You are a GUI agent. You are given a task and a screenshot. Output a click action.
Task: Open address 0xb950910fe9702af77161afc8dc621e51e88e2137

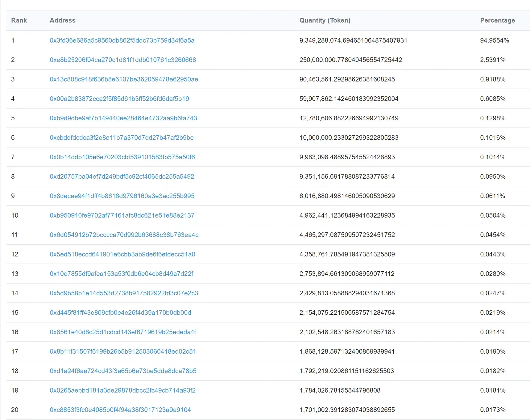pyautogui.click(x=122, y=215)
